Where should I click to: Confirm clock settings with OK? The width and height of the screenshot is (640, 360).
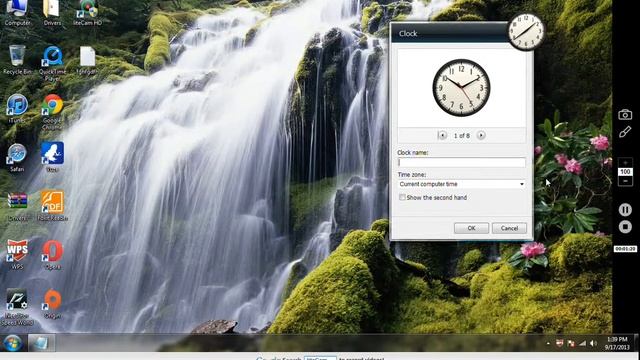pos(471,228)
